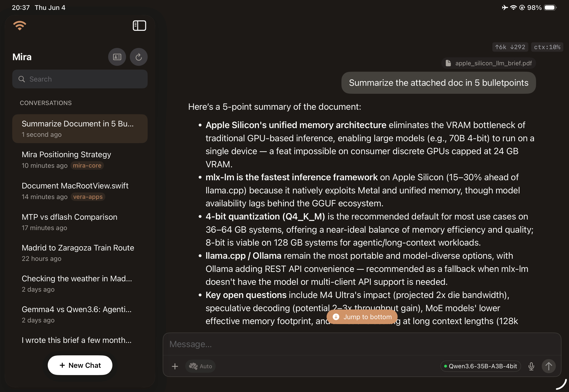
Task: Click the bold text llama.cpp / Ollama
Action: [x=243, y=256]
